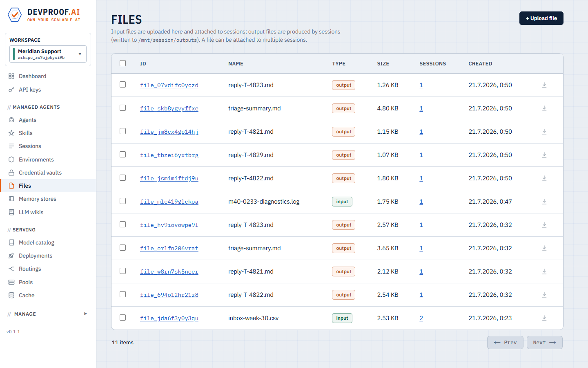Open file_07vdifc0yczd link

(169, 85)
